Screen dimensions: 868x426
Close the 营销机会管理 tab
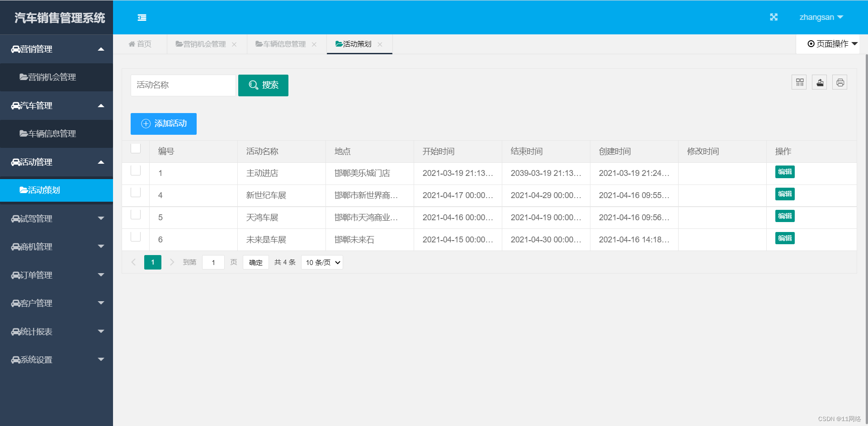pyautogui.click(x=234, y=44)
